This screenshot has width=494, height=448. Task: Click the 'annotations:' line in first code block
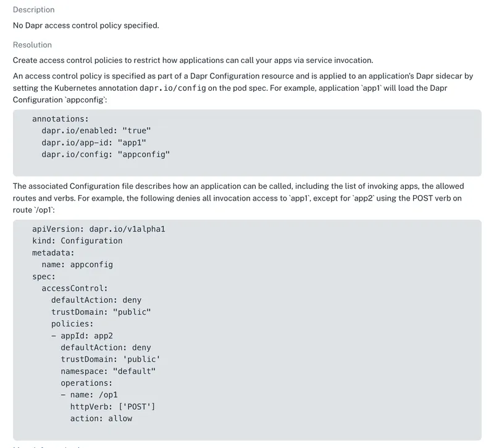60,119
